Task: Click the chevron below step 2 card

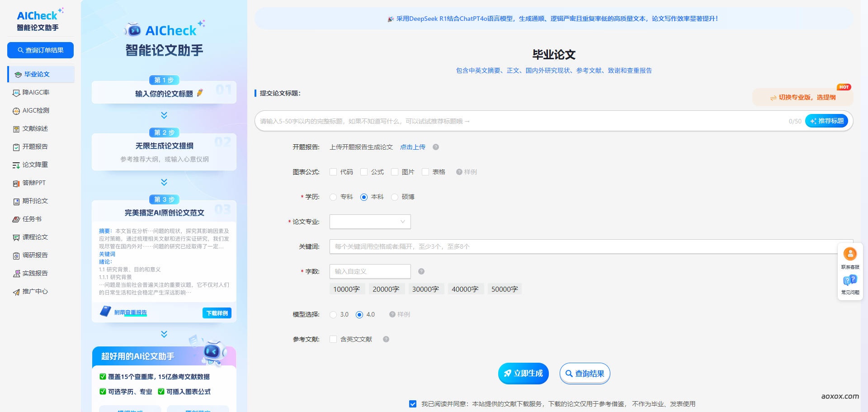Action: point(164,182)
